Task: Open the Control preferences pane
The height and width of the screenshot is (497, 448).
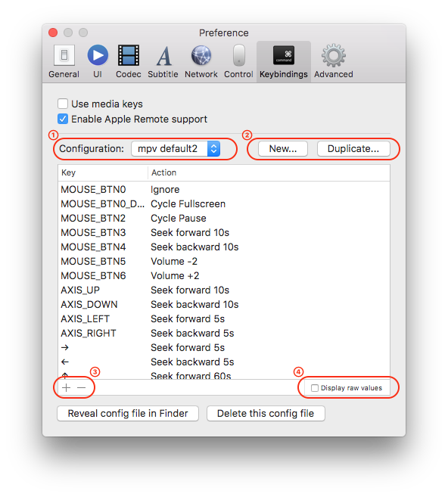Action: [238, 61]
